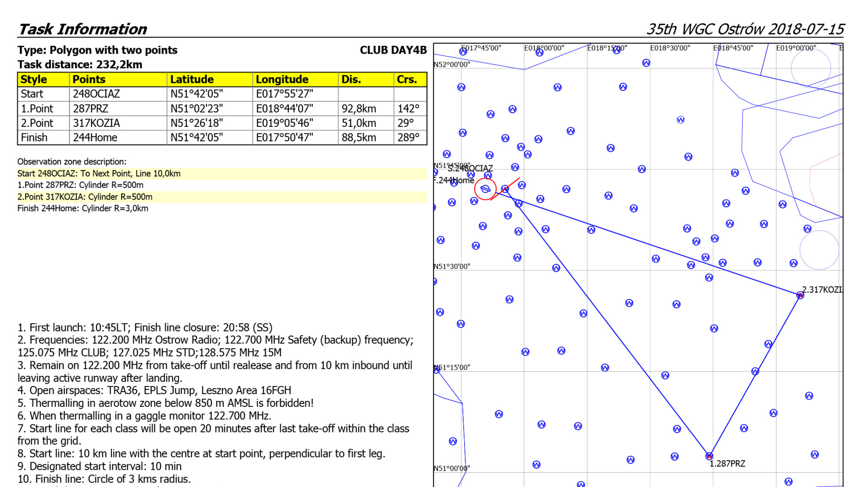Click the 1.287PRZ turnpoint marker on map
This screenshot has width=868, height=487.
709,456
